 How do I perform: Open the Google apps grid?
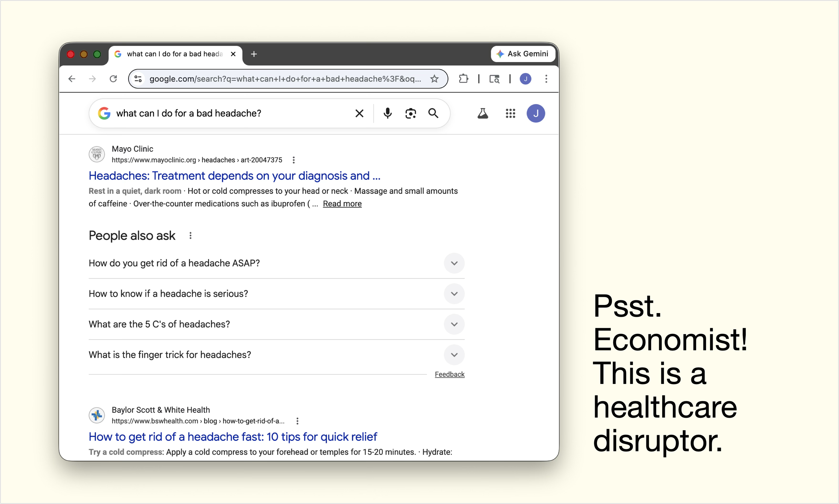tap(510, 113)
